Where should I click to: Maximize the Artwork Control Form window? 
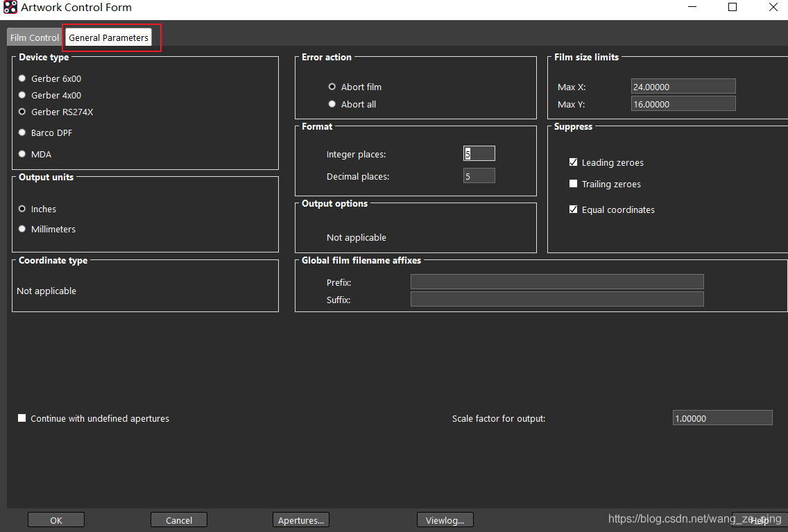[733, 7]
